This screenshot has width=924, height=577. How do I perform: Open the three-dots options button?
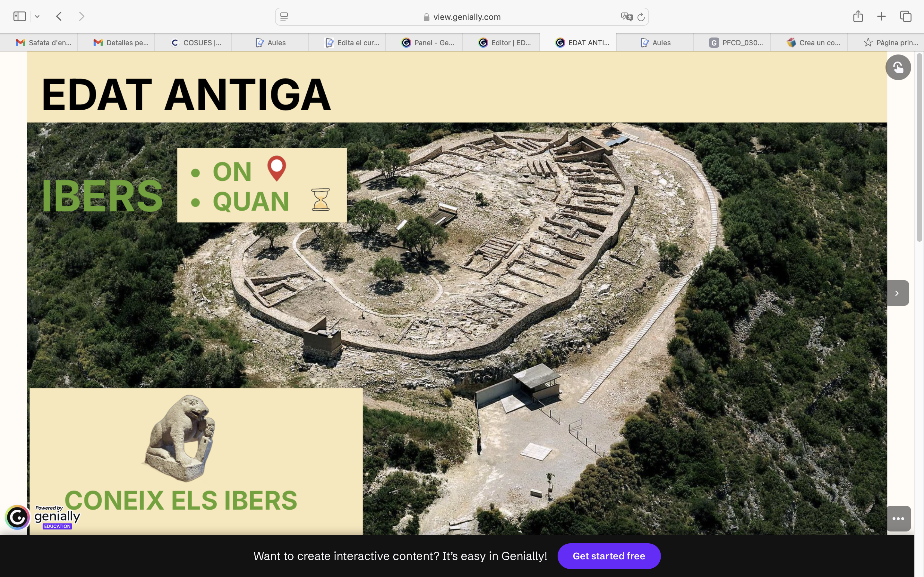[x=898, y=519]
